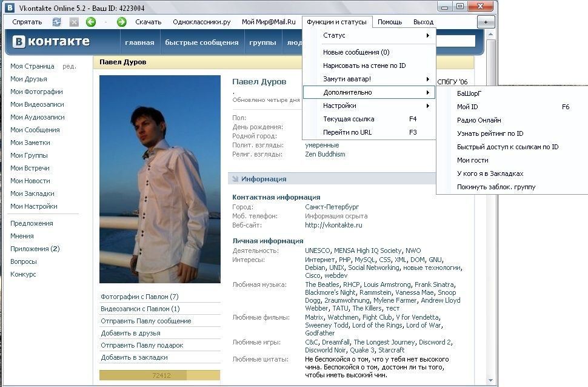This screenshot has height=387, width=588.
Task: Go forward with green right arrow
Action: click(x=121, y=22)
